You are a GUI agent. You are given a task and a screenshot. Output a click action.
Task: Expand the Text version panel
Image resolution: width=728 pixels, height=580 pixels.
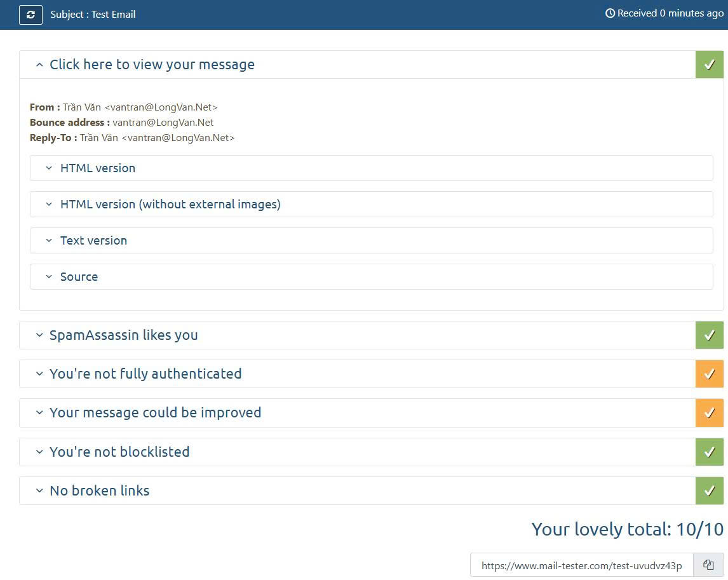93,241
